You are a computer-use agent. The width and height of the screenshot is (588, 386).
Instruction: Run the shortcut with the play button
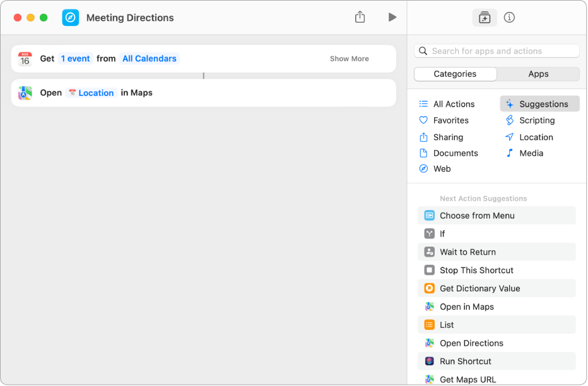click(392, 18)
